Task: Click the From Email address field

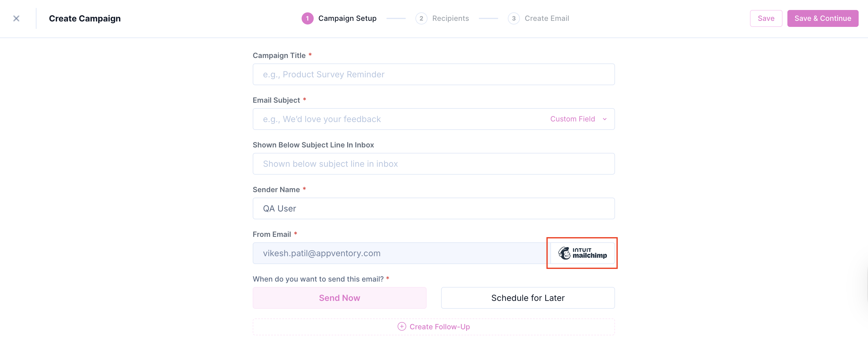Action: pos(399,253)
